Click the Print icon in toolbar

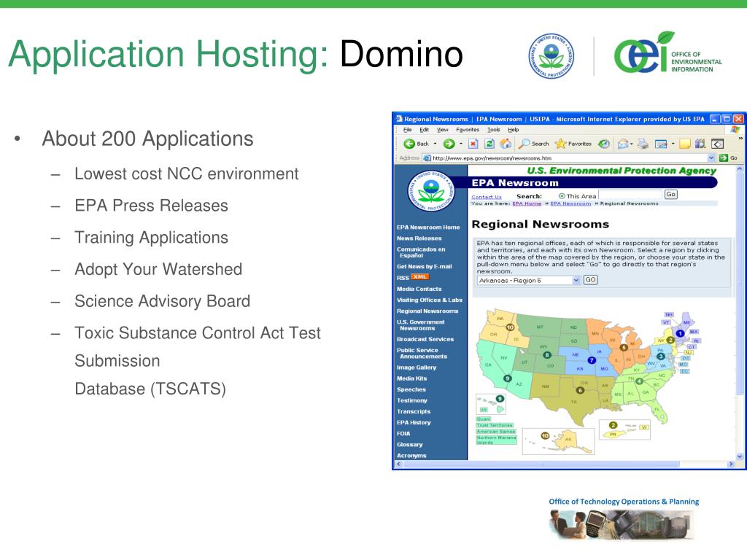[x=643, y=144]
